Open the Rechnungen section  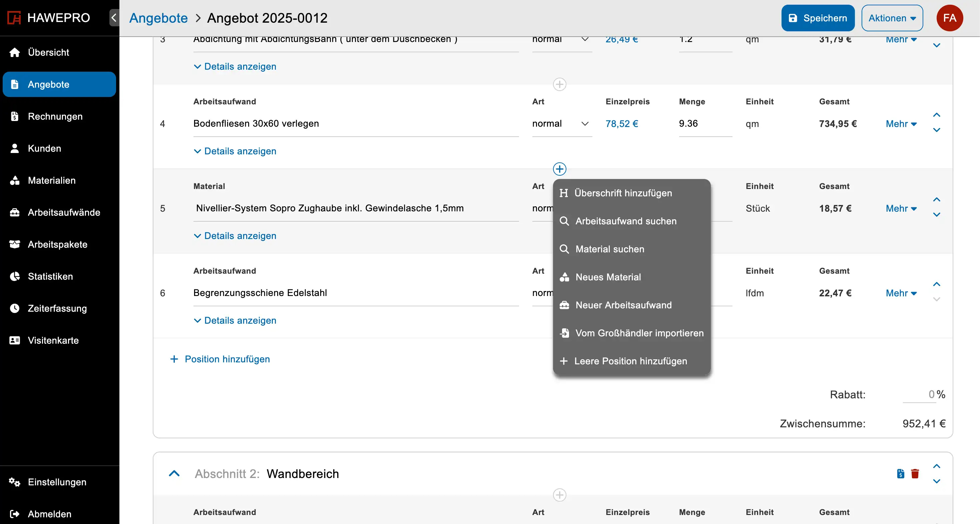coord(59,116)
